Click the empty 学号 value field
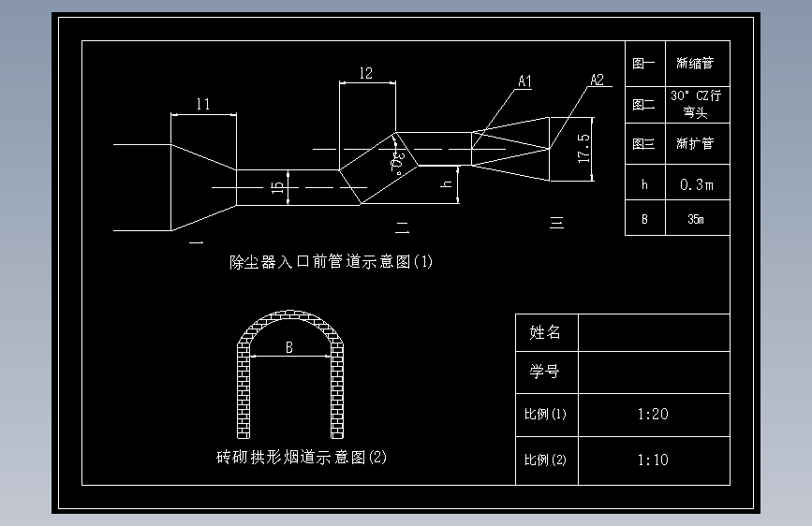Image resolution: width=812 pixels, height=526 pixels. [654, 373]
